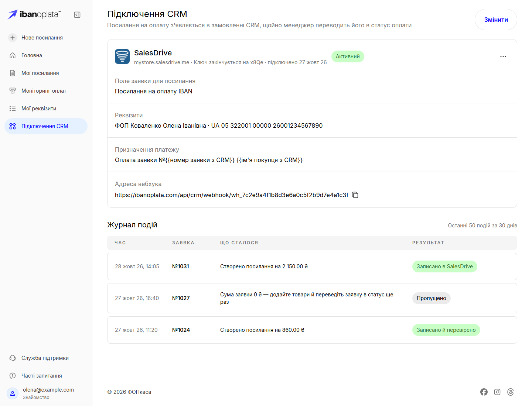This screenshot has height=406, width=532.
Task: Open the Threads page
Action: [x=511, y=392]
